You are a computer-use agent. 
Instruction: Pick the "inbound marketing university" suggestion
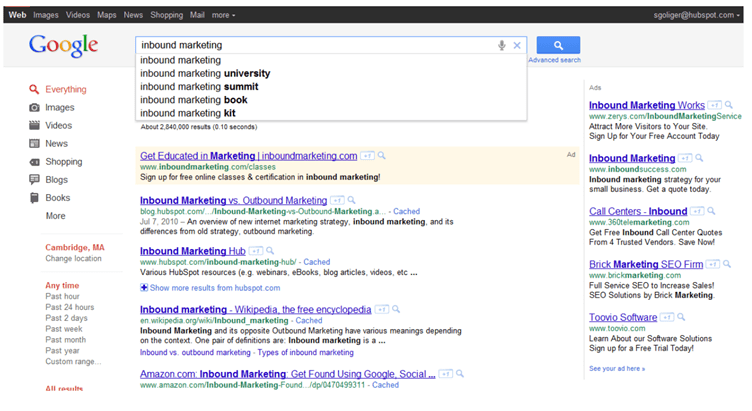point(205,73)
